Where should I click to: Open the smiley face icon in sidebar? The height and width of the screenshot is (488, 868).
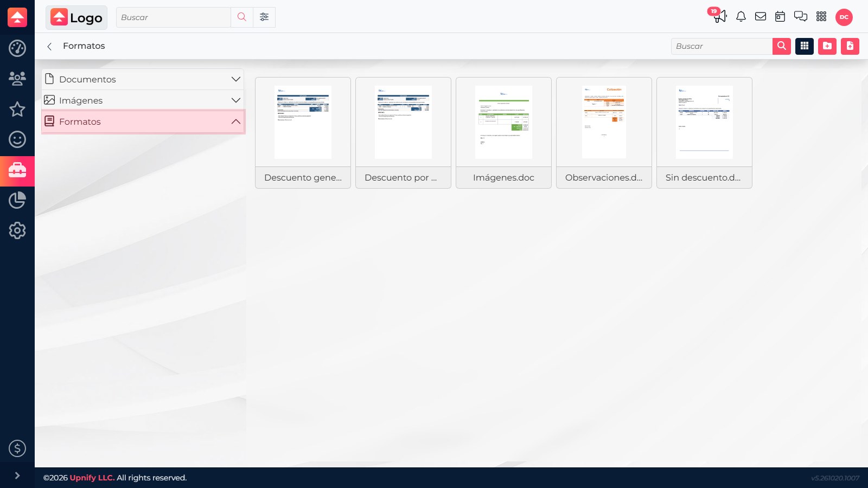click(x=17, y=139)
